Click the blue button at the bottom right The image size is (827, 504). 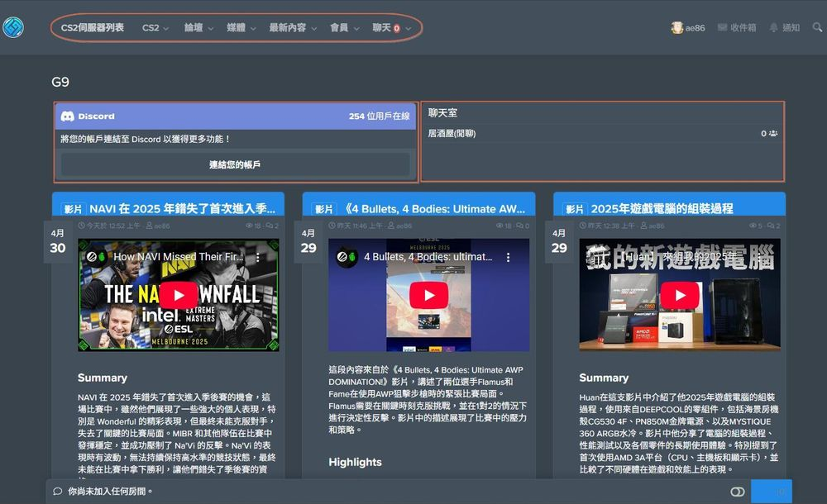tap(771, 492)
